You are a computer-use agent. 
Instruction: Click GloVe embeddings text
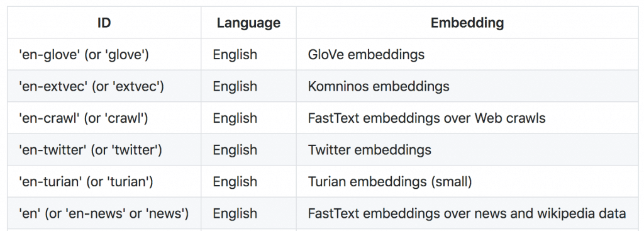click(x=366, y=54)
